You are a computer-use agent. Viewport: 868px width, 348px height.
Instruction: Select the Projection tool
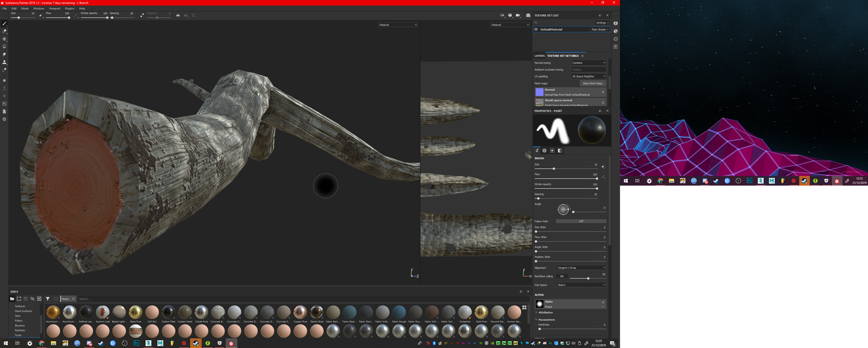pos(4,39)
